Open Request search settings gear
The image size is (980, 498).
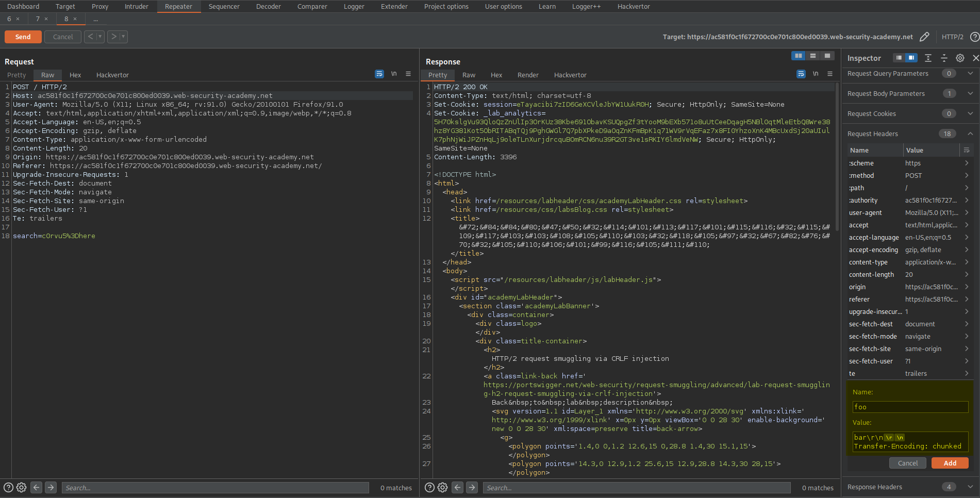pos(21,487)
